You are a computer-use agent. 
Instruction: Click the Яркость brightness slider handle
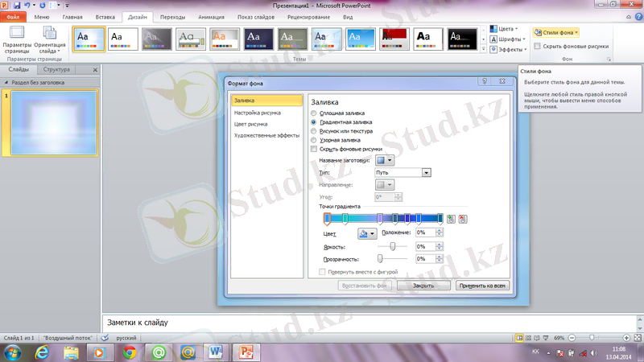[x=392, y=246]
